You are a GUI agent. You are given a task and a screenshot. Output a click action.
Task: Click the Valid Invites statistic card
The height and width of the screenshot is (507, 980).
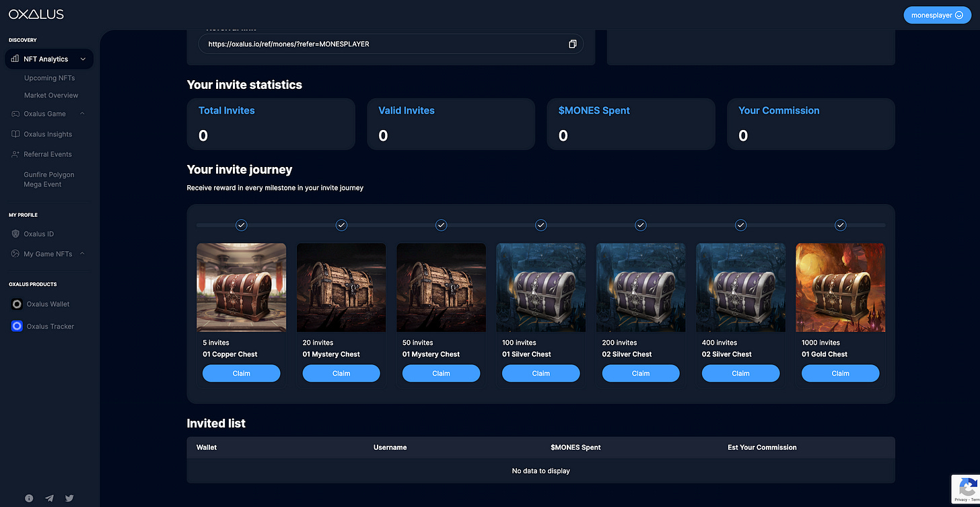click(451, 124)
